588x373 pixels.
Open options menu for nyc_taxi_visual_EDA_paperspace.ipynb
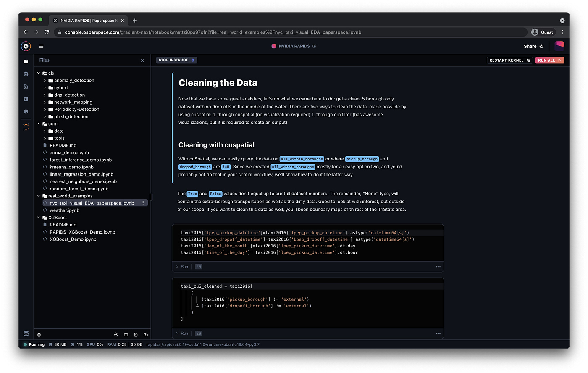point(143,202)
